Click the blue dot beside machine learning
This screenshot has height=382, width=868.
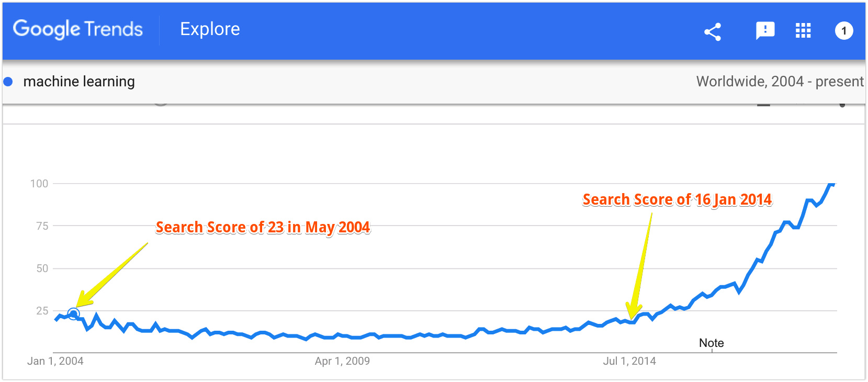(x=8, y=82)
